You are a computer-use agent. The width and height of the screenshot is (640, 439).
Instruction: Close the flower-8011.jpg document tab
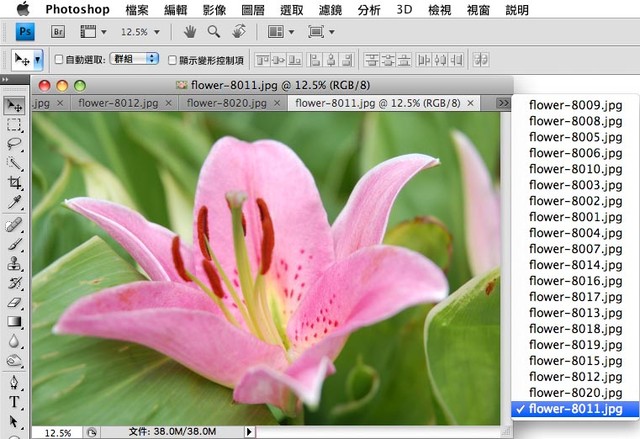pyautogui.click(x=471, y=103)
